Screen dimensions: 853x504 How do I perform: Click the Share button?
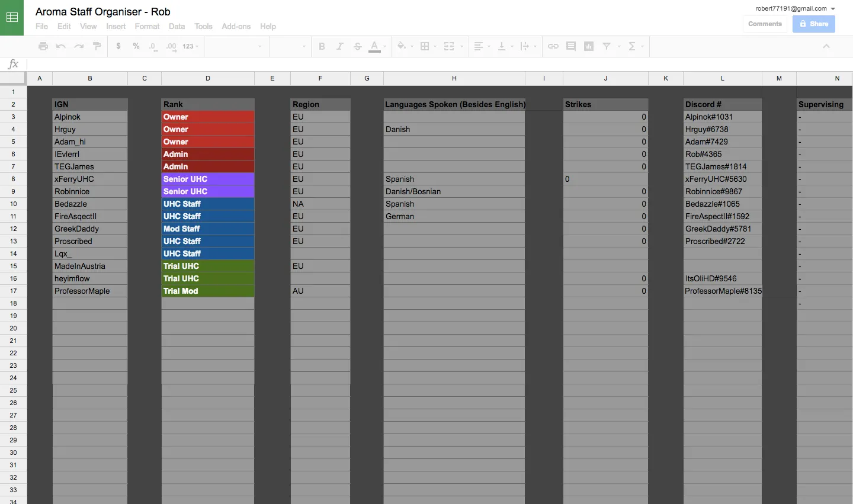(x=813, y=24)
